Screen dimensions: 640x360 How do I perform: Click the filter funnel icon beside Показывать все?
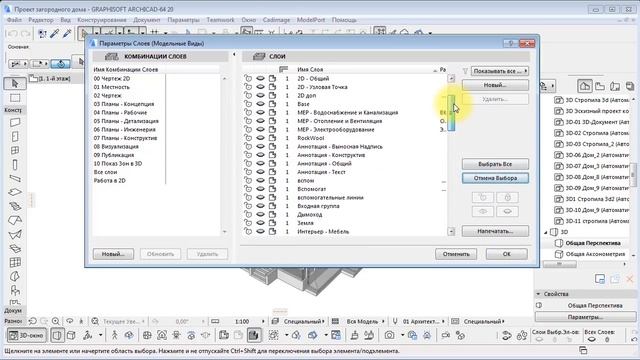(465, 71)
